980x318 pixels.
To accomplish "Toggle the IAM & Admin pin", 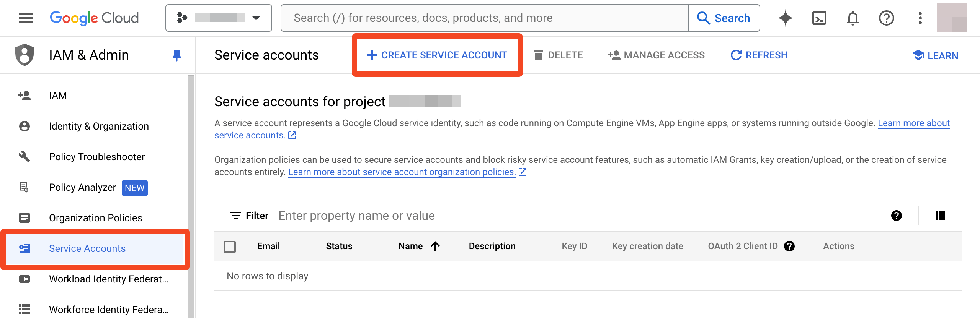I will [177, 55].
